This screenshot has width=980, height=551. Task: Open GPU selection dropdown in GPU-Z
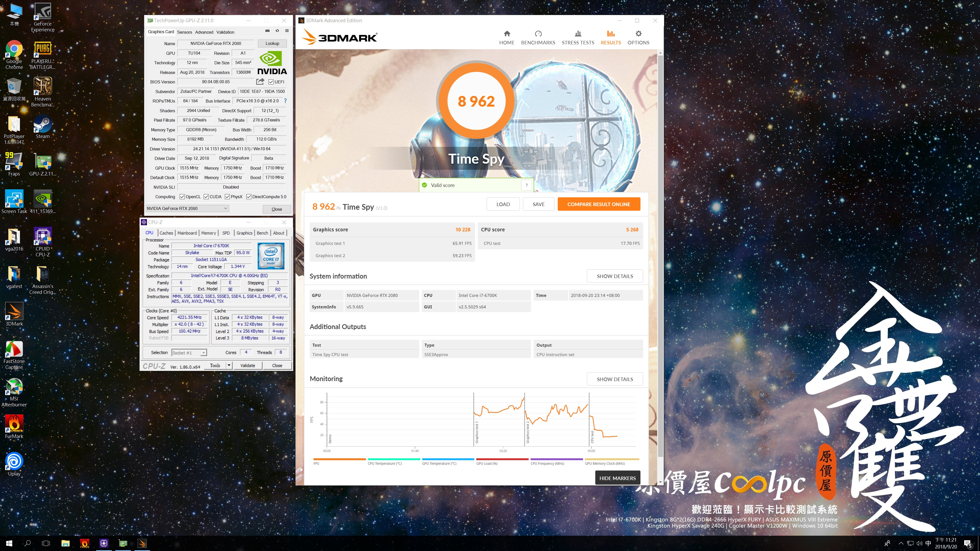188,208
